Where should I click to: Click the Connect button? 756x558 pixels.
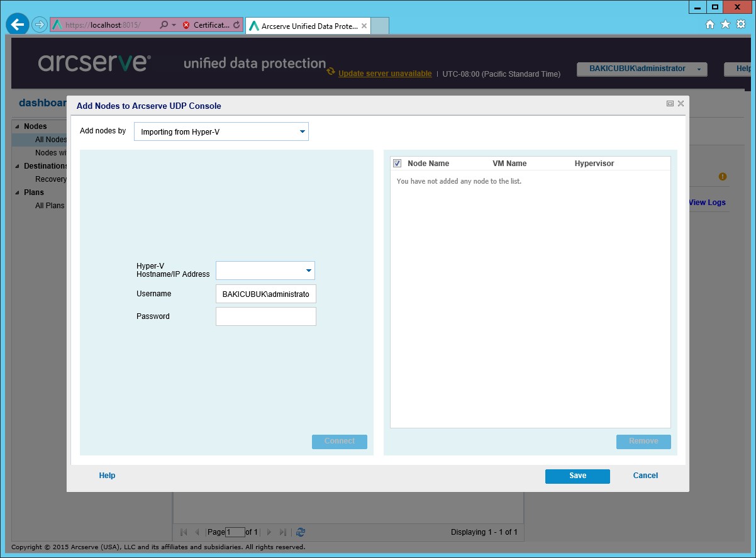340,442
